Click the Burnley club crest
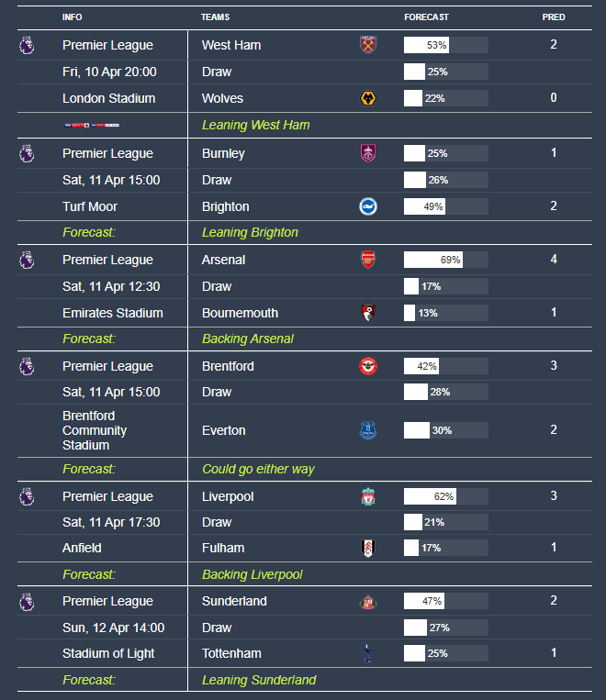 coord(368,153)
